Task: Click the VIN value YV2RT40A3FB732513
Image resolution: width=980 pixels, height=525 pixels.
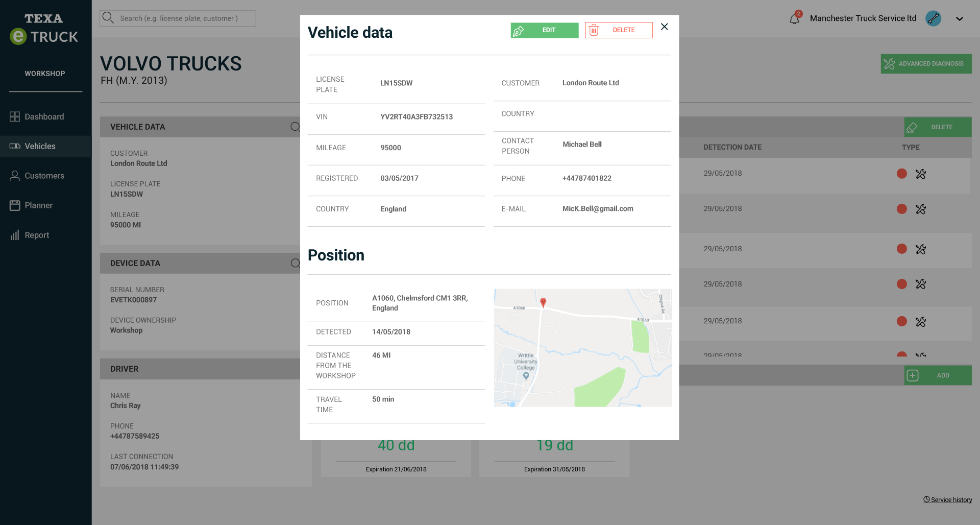Action: (x=416, y=117)
